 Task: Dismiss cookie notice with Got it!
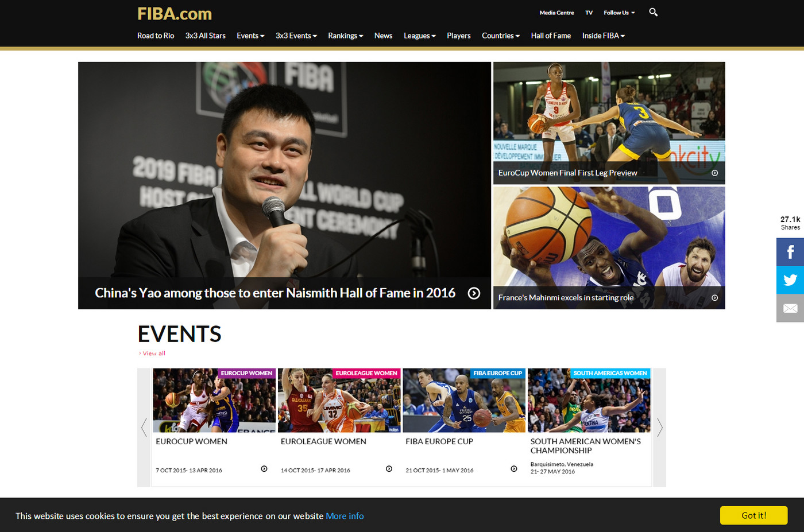pos(753,515)
